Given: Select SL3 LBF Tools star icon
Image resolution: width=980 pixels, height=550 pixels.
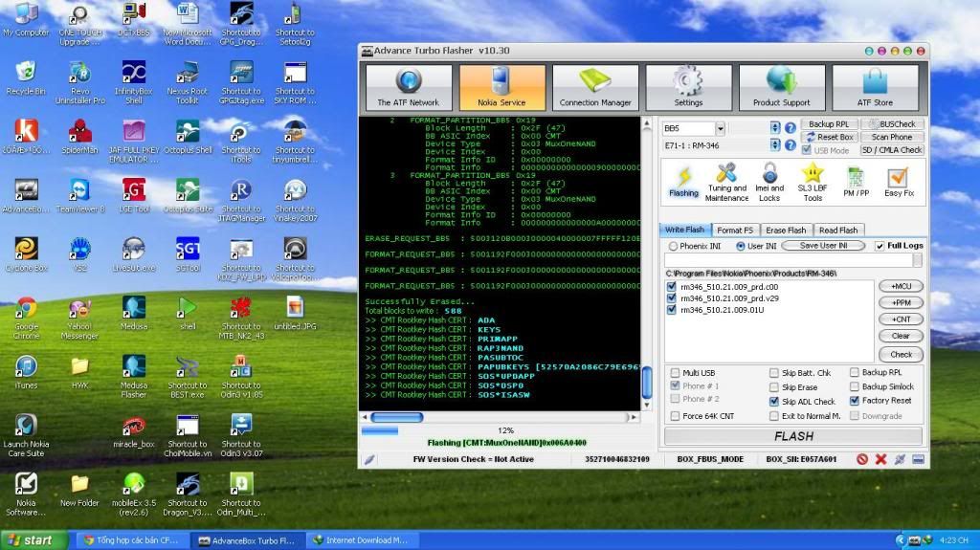Looking at the screenshot, I should pos(812,182).
